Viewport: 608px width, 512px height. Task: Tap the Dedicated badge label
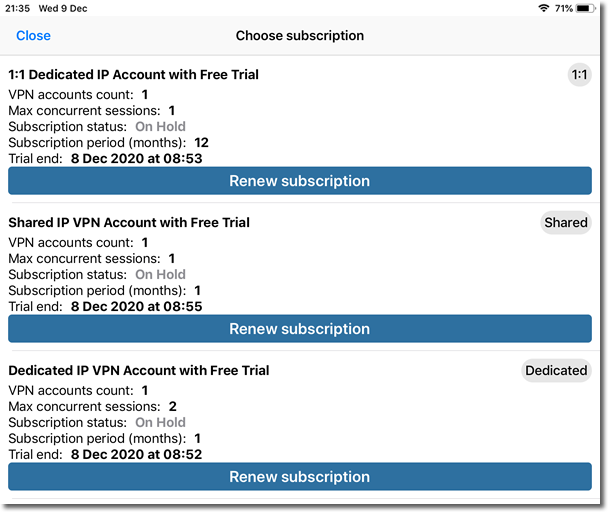tap(556, 371)
